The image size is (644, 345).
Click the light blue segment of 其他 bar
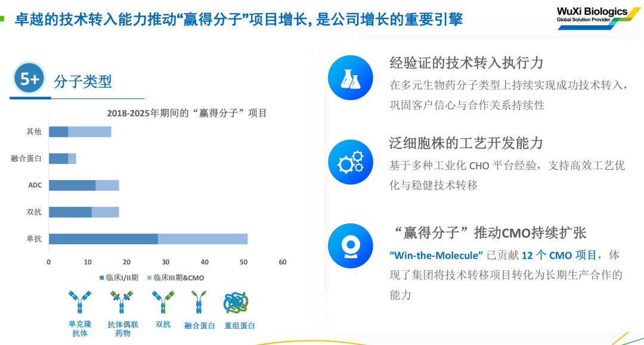(89, 132)
